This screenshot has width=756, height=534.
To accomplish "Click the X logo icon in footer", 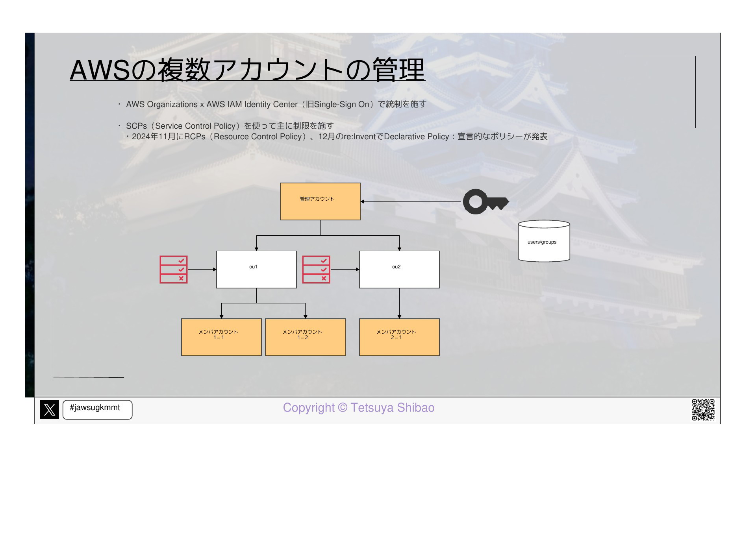I will (x=50, y=410).
